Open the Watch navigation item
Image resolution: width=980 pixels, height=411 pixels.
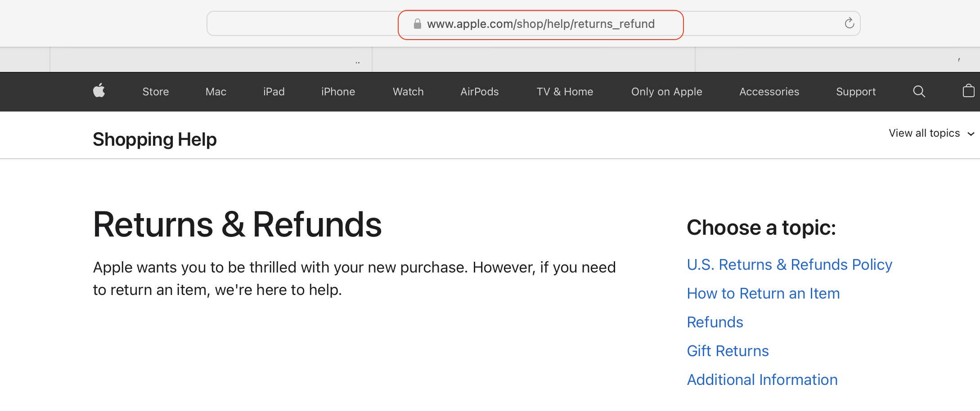[408, 91]
